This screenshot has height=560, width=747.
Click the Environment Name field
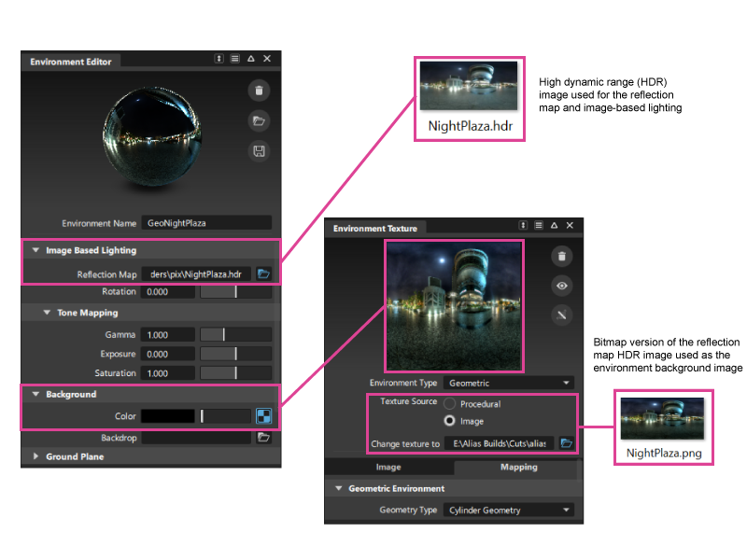point(206,223)
